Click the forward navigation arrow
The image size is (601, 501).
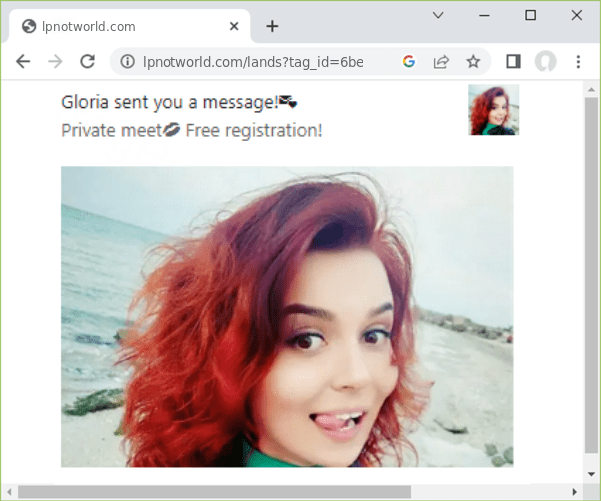(x=55, y=61)
